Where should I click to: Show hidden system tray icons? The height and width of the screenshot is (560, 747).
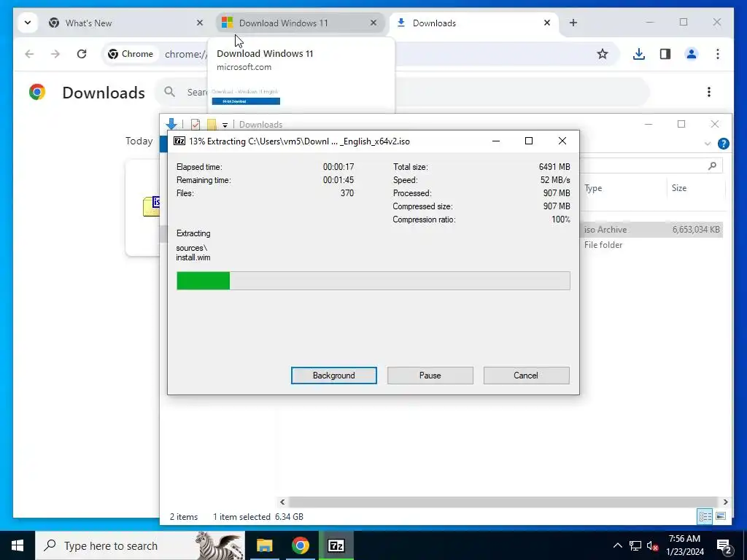(x=617, y=545)
